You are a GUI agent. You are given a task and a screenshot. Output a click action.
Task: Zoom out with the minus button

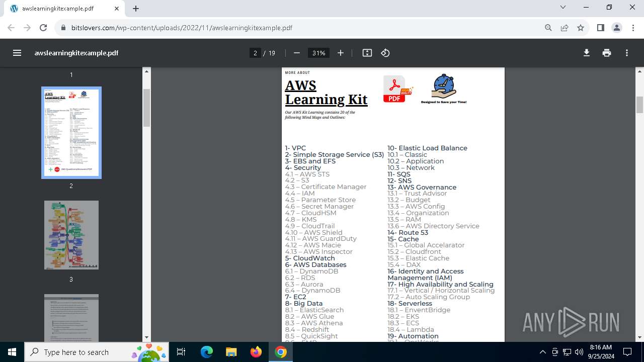coord(297,53)
